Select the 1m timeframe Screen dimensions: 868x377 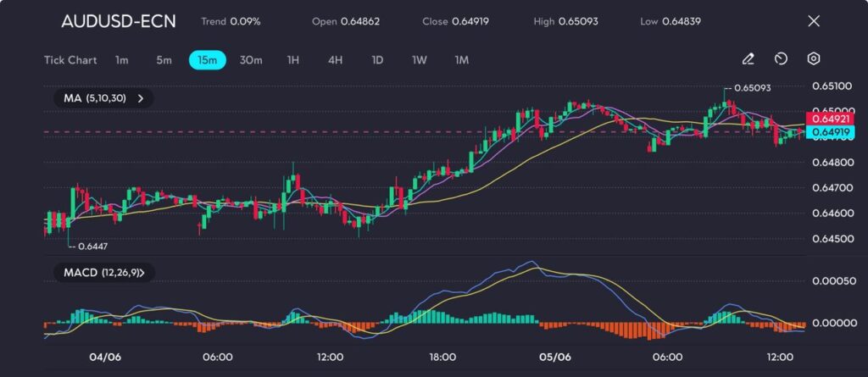(122, 60)
